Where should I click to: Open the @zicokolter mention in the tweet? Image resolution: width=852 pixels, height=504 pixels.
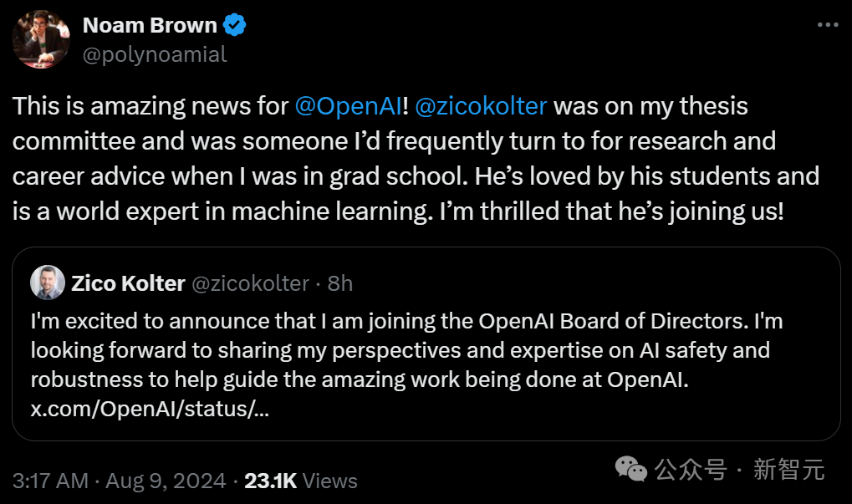[x=480, y=106]
